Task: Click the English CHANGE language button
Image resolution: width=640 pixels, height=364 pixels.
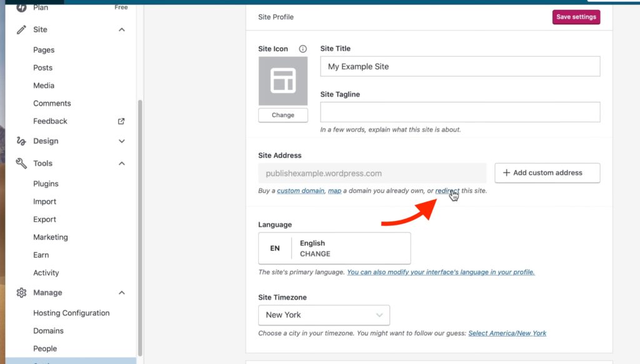Action: click(x=334, y=248)
